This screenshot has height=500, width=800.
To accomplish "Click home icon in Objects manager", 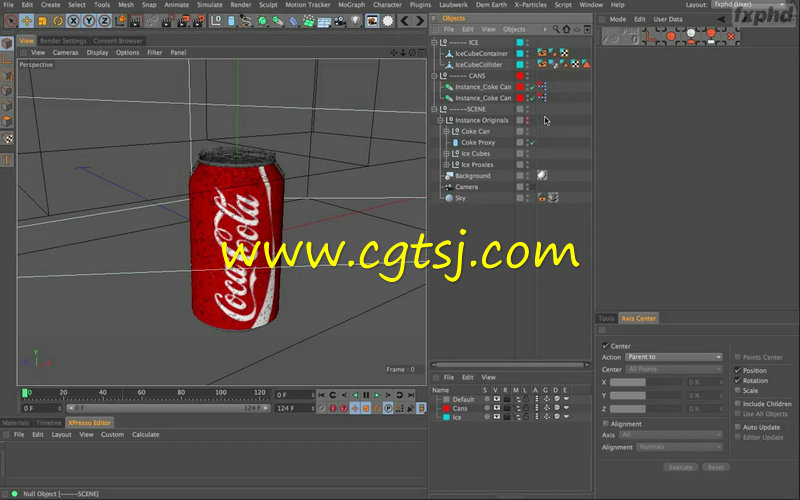I will tap(566, 30).
